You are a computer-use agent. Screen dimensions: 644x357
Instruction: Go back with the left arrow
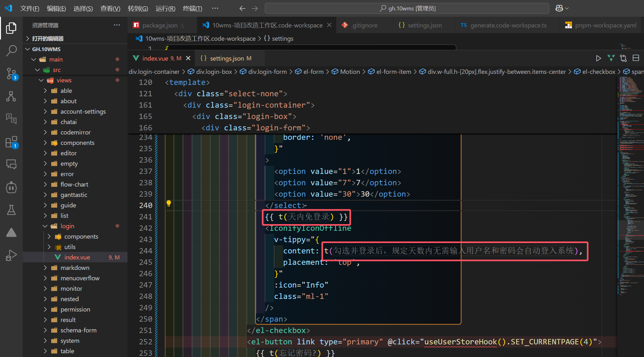coord(242,9)
